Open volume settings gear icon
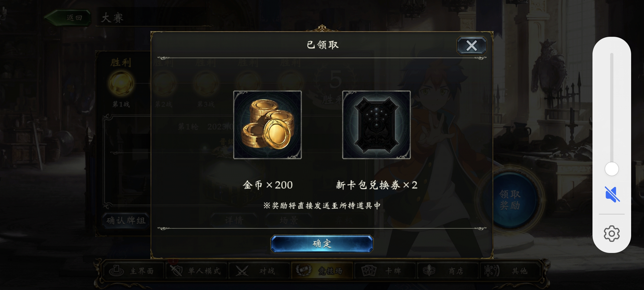Image resolution: width=644 pixels, height=290 pixels. (612, 234)
